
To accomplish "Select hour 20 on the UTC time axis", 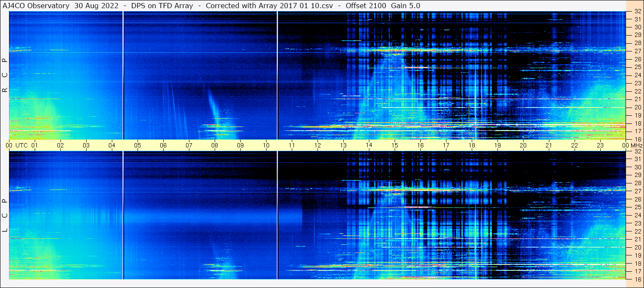I will coord(523,145).
